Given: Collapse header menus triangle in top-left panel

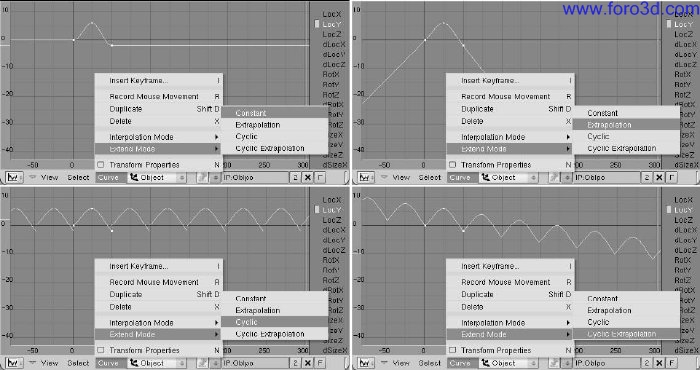Looking at the screenshot, I should [32, 178].
